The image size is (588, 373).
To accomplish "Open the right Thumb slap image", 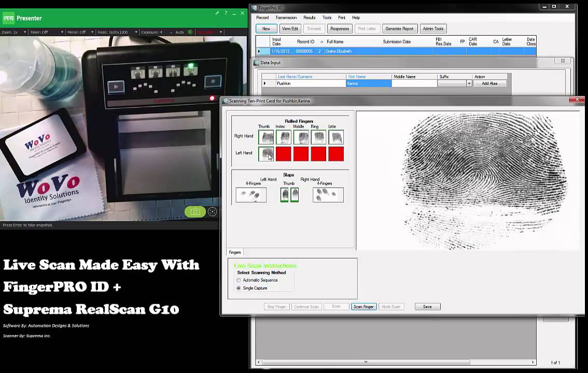I will pos(295,195).
